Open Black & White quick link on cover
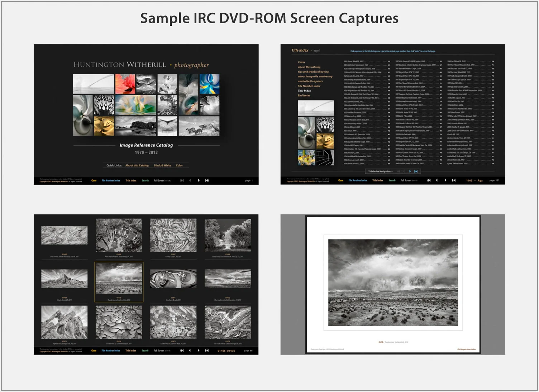 point(162,165)
